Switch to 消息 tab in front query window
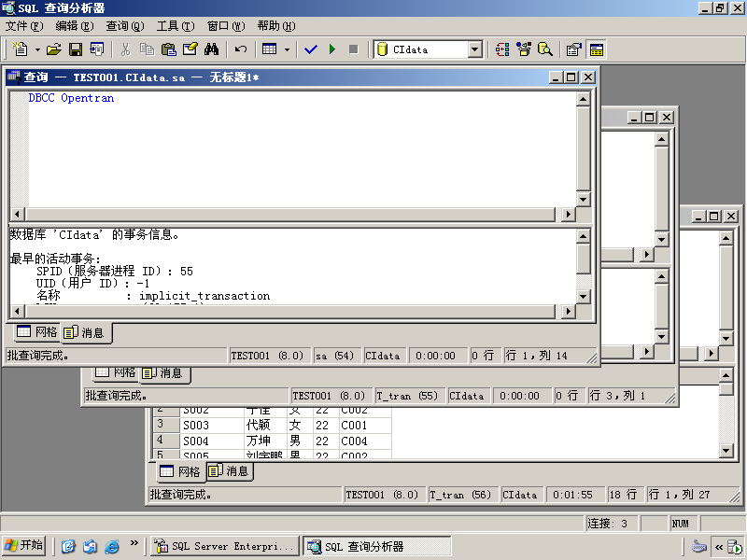This screenshot has width=747, height=560. coord(85,332)
